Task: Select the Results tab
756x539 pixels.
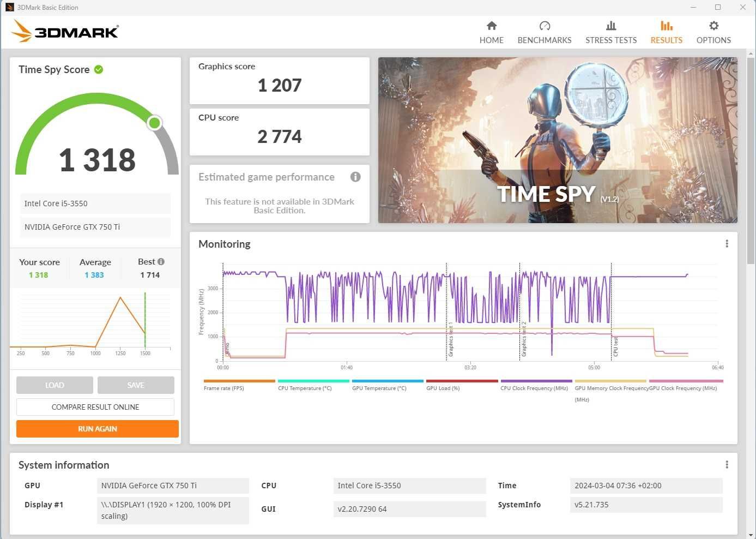Action: point(666,32)
